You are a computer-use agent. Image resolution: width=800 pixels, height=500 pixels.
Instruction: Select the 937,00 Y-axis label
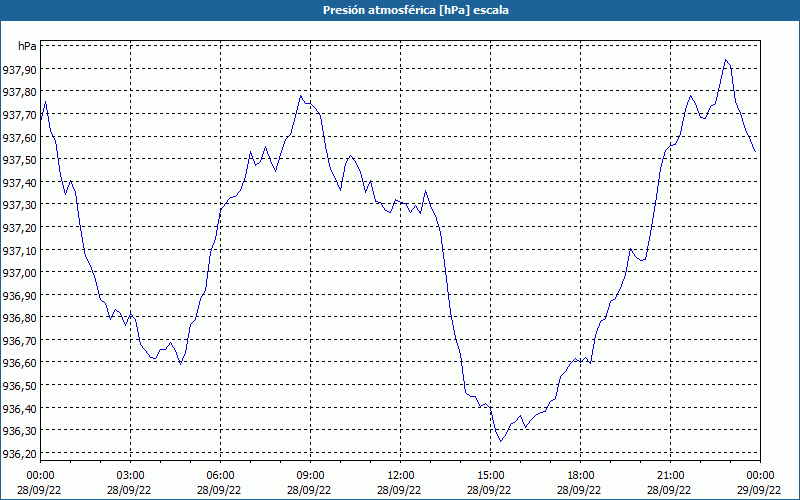20,273
